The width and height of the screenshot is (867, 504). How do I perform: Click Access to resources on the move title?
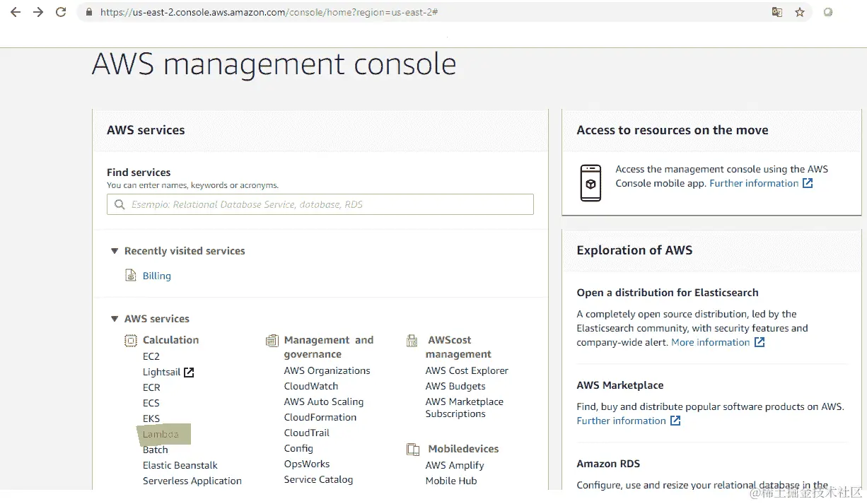(673, 130)
